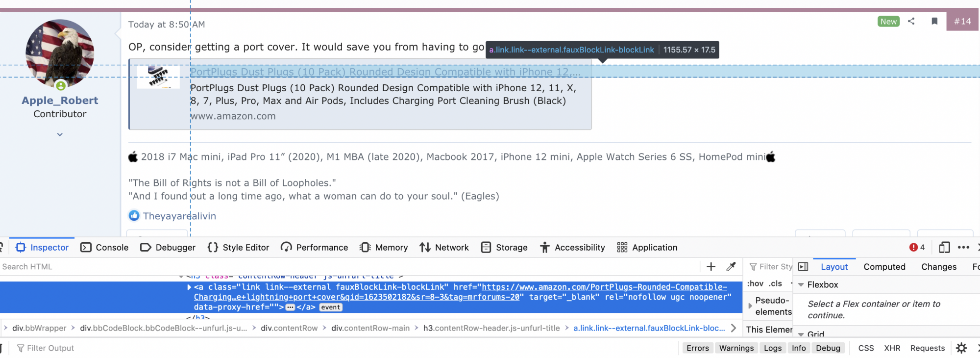This screenshot has height=358, width=980.
Task: Click the breadcrumb scroll-right arrow
Action: (734, 328)
